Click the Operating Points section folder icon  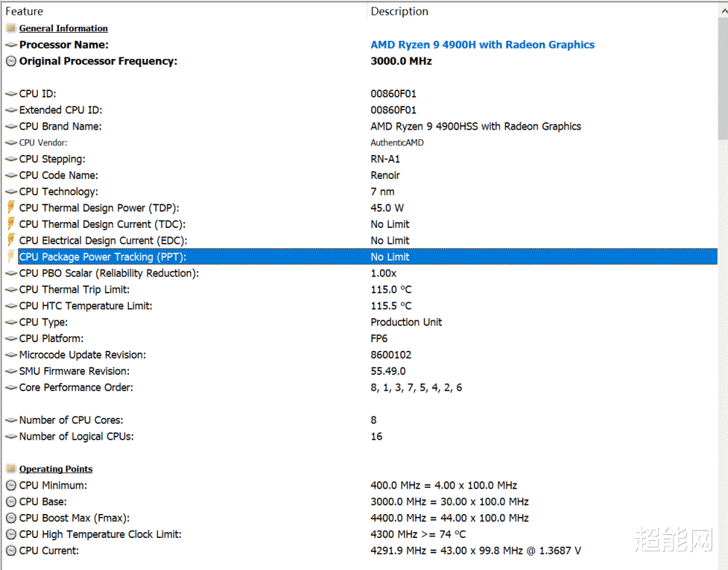click(11, 469)
